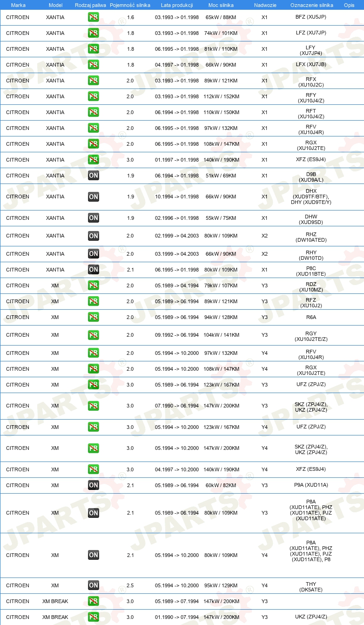The width and height of the screenshot is (364, 625).
Task: Click the ON icon in the XM 2.1 Y4 P8A row
Action: pos(94,555)
